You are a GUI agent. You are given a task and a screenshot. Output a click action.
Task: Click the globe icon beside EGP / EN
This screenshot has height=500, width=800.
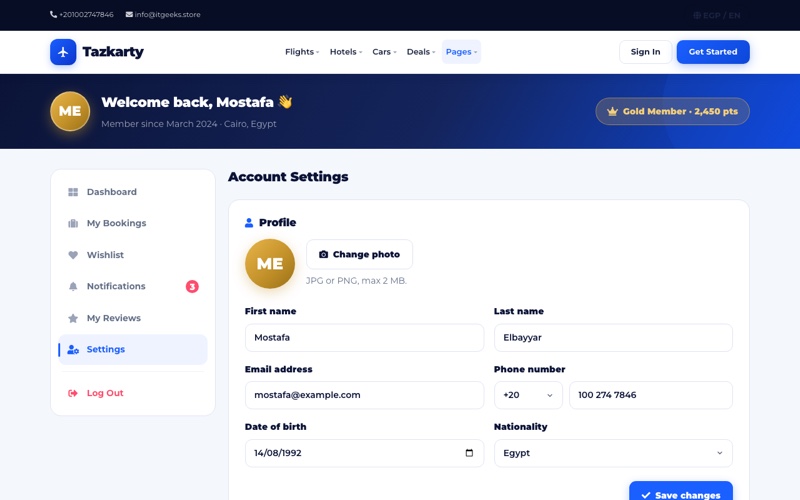point(697,15)
